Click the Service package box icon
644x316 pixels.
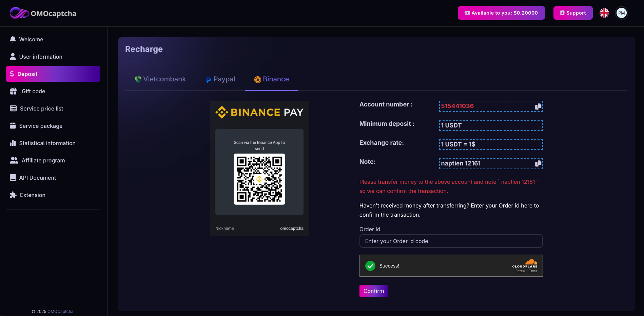click(x=13, y=125)
